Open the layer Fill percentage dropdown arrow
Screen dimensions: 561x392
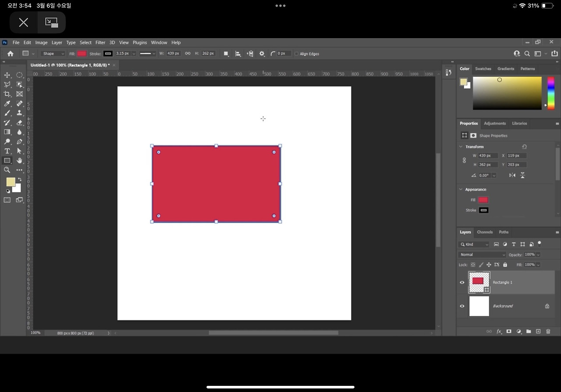(538, 265)
